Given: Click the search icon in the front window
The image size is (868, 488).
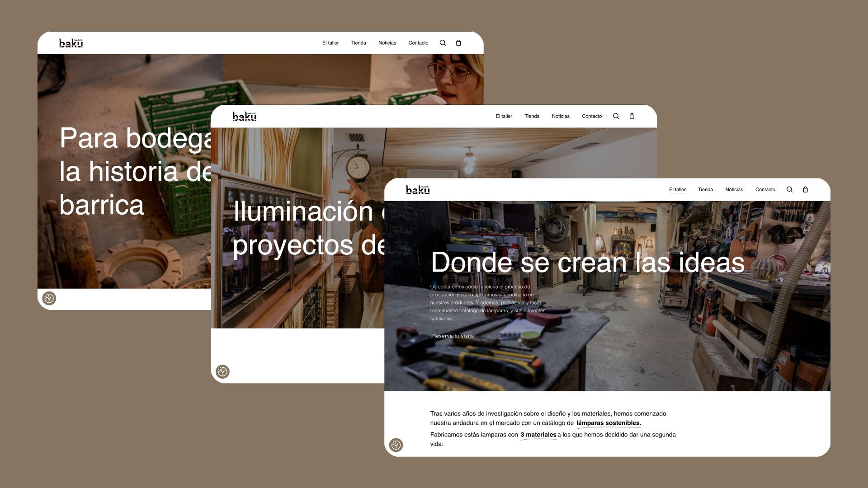Looking at the screenshot, I should [x=789, y=190].
